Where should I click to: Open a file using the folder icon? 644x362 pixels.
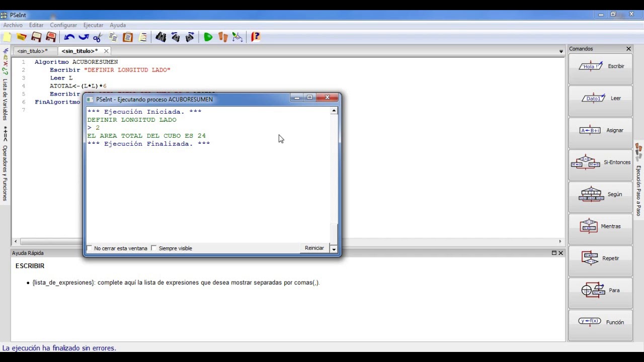coord(22,37)
